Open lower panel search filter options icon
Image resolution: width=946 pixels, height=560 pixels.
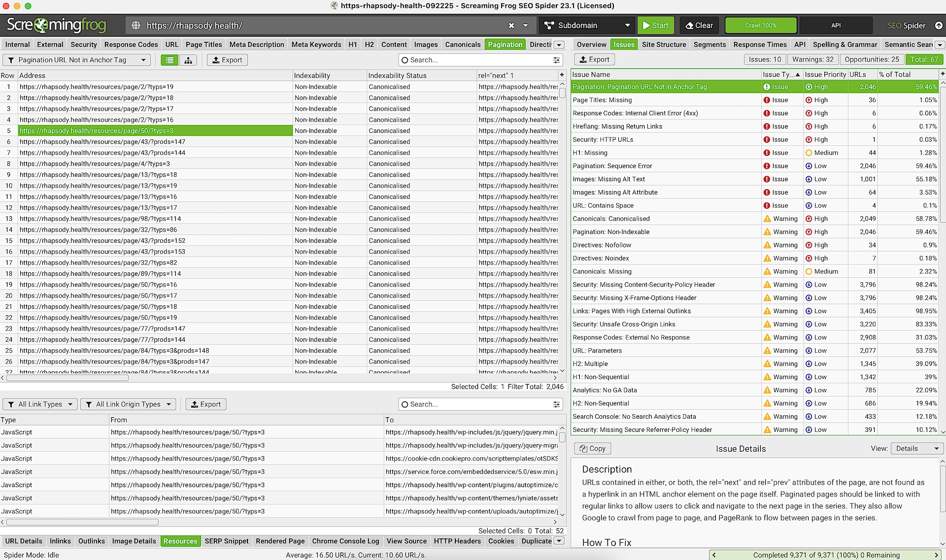coord(556,404)
